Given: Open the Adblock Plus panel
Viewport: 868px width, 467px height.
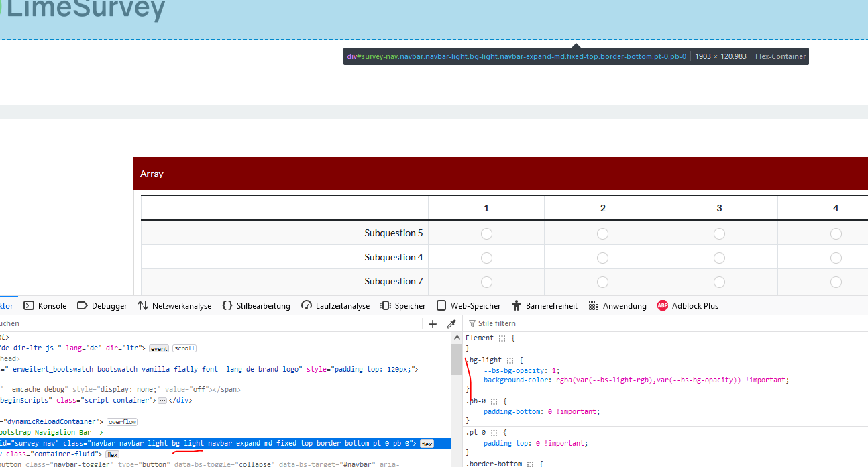Looking at the screenshot, I should 688,305.
